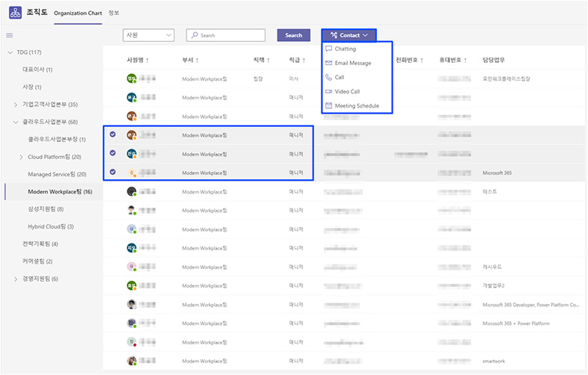Click the Call phone icon option
The height and width of the screenshot is (375, 588).
(328, 78)
